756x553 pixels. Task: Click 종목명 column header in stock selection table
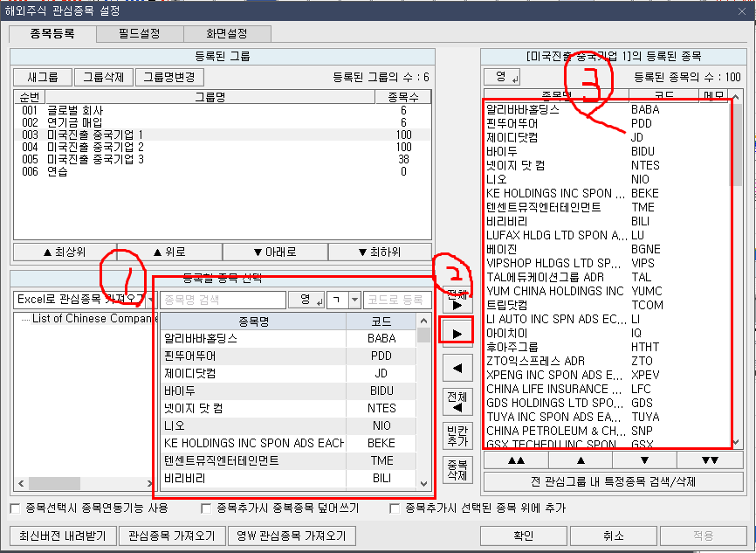pos(253,321)
